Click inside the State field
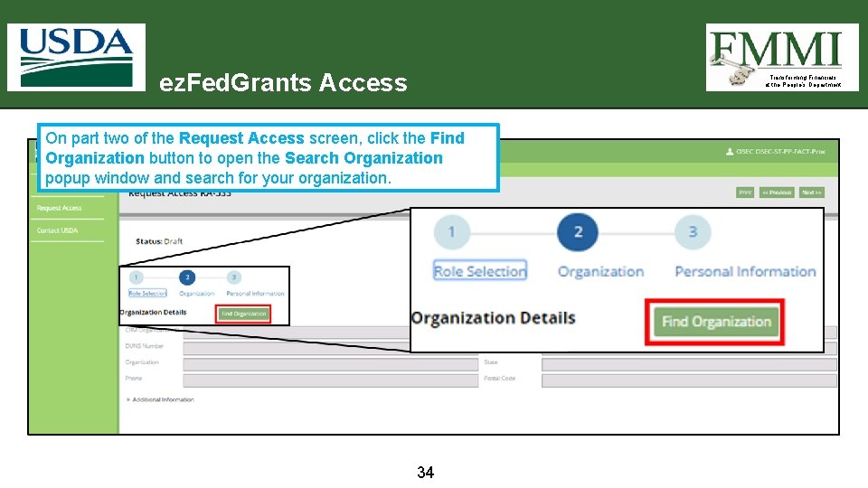Image resolution: width=868 pixels, height=488 pixels. (689, 364)
